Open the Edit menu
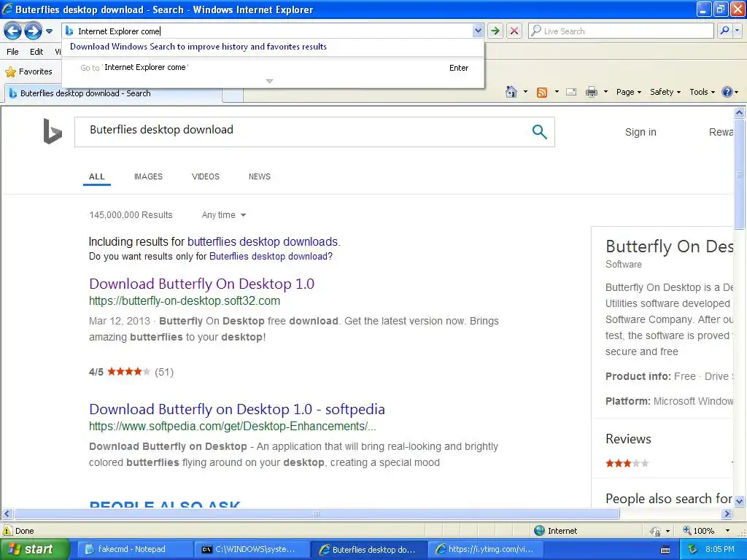 [36, 52]
